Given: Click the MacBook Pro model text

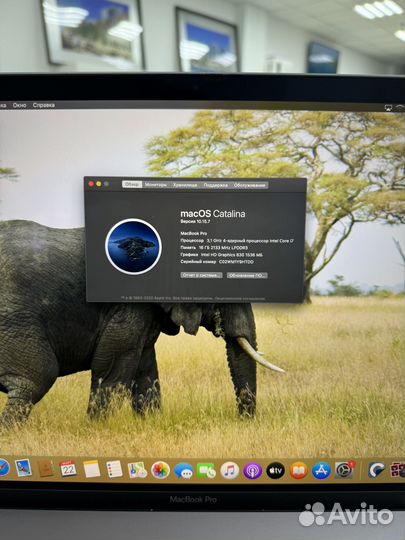Looking at the screenshot, I should [194, 233].
